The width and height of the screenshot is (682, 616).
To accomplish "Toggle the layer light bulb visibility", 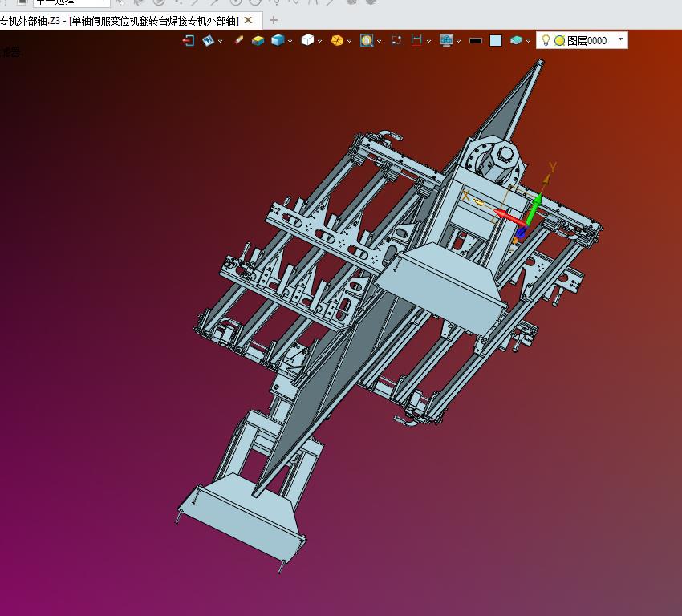I will [x=546, y=40].
